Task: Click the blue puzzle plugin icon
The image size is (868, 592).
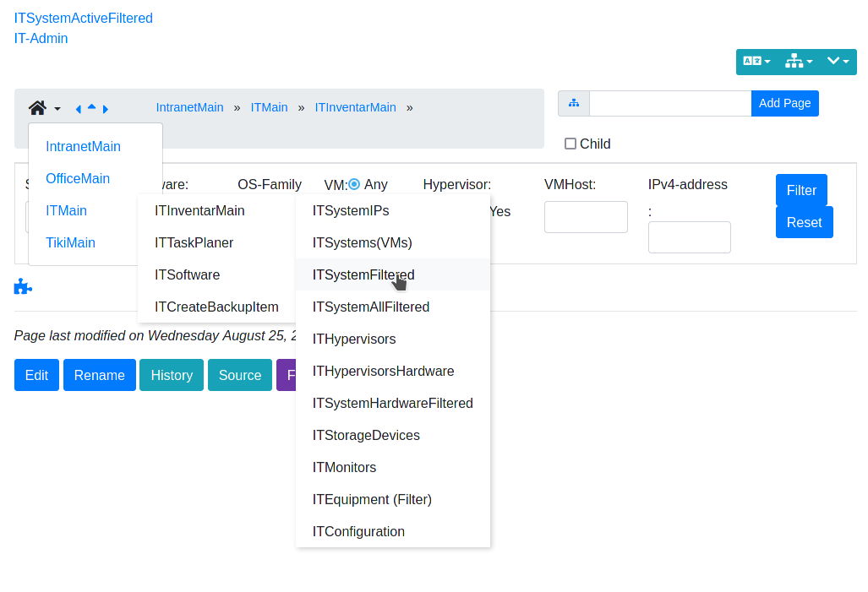Action: [23, 286]
